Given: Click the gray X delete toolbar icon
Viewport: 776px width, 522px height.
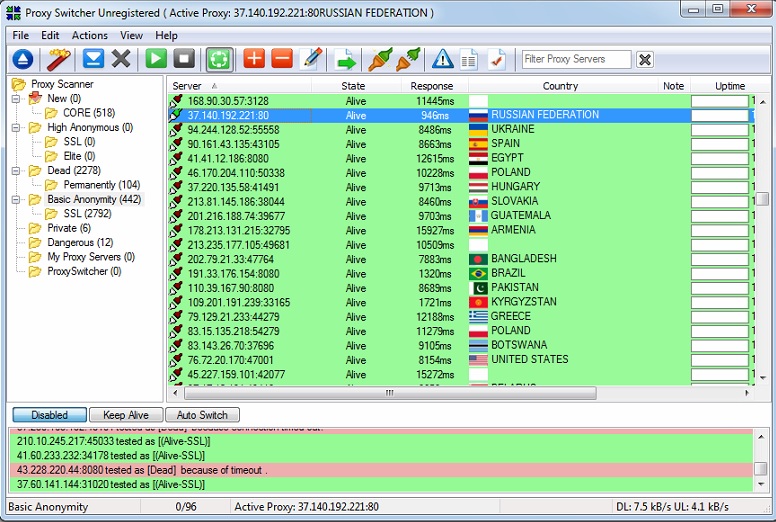Looking at the screenshot, I should point(121,59).
